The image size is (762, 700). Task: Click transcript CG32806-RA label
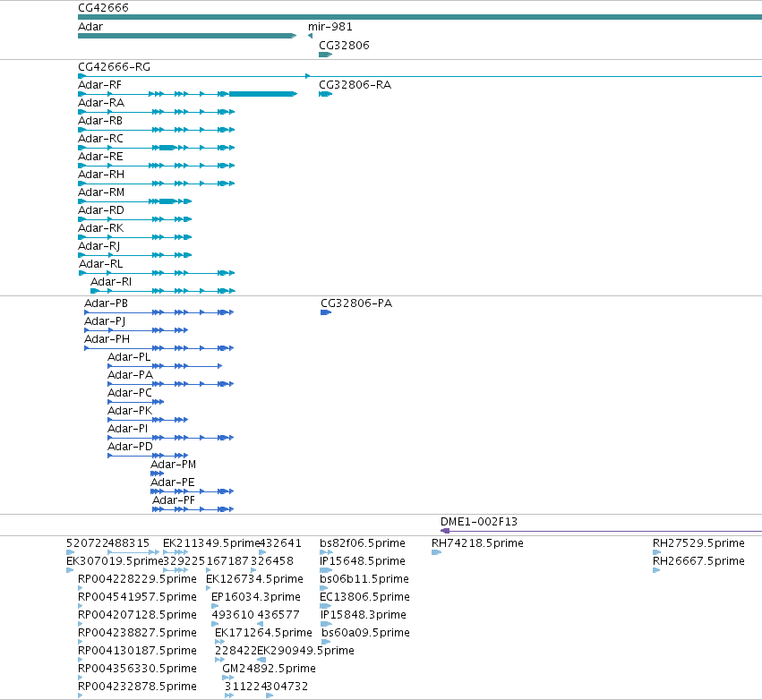click(x=355, y=85)
